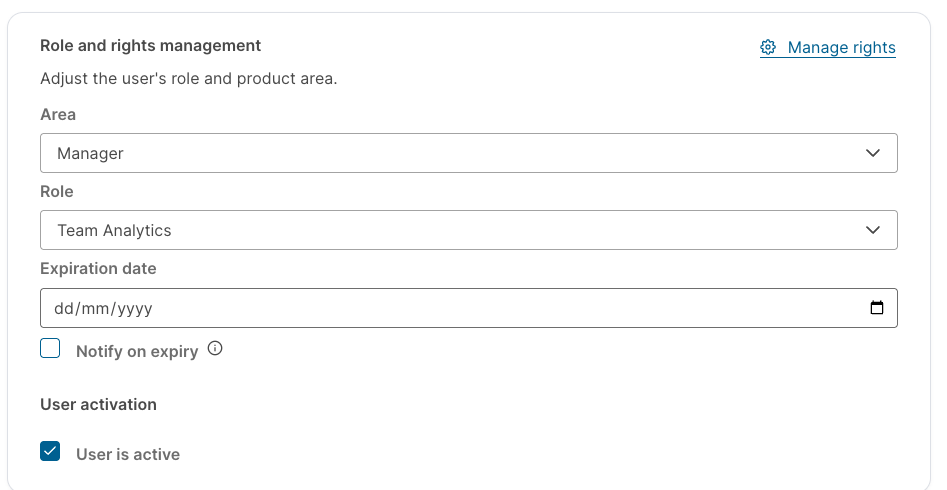Screen dimensions: 947x490
Task: Enable the Notify on expiry checkbox
Action: [50, 348]
